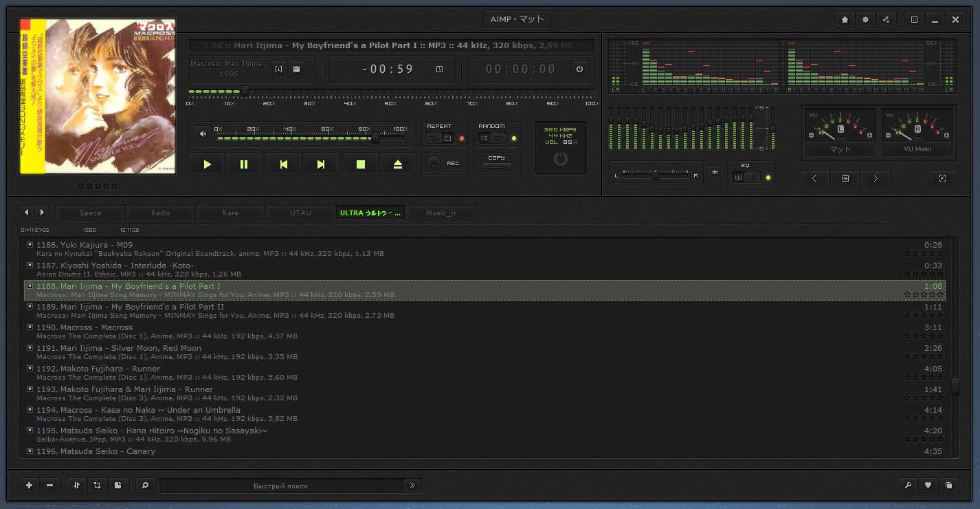The width and height of the screenshot is (980, 509).
Task: Toggle checkbox for track 1187 Kiyoshi Yoshida
Action: tap(30, 265)
